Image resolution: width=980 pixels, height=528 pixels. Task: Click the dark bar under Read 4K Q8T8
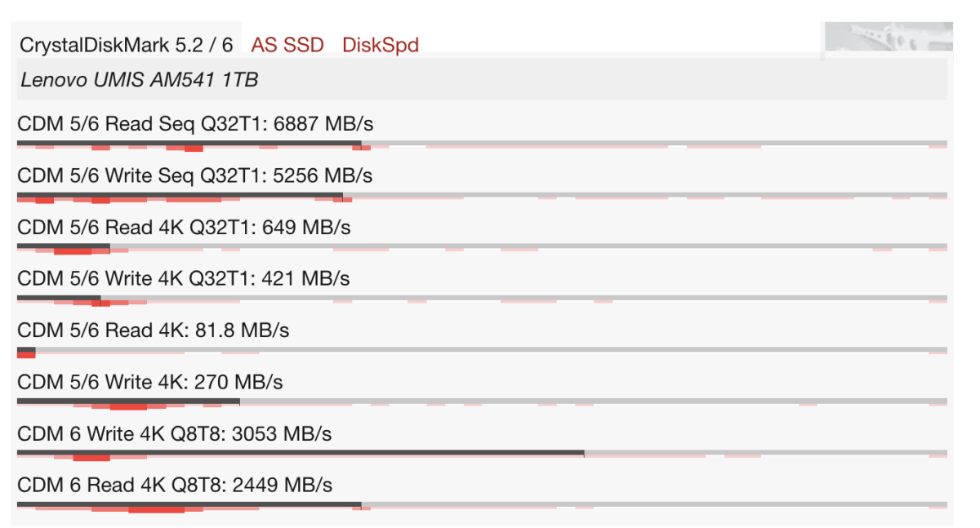(x=189, y=504)
